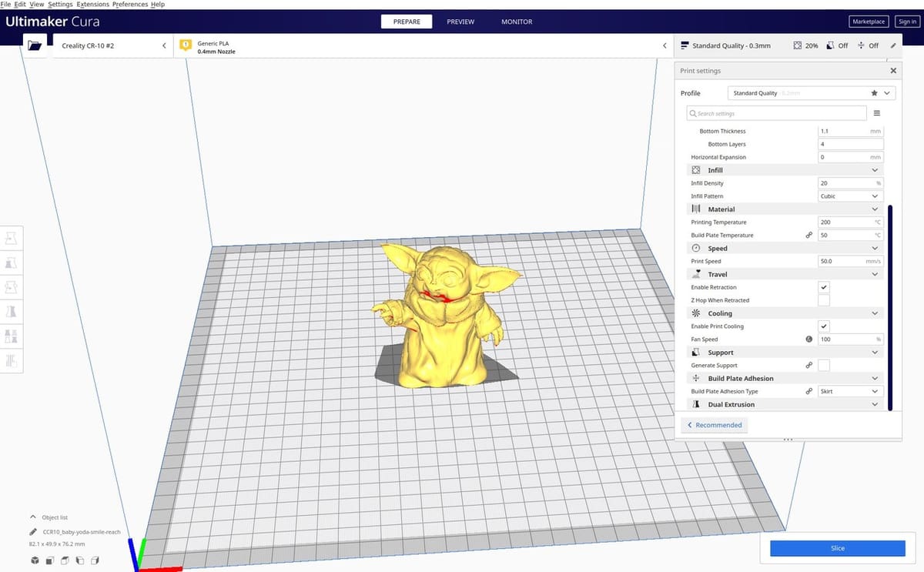Viewport: 924px width, 572px height.
Task: Collapse the Speed settings section
Action: (x=785, y=249)
